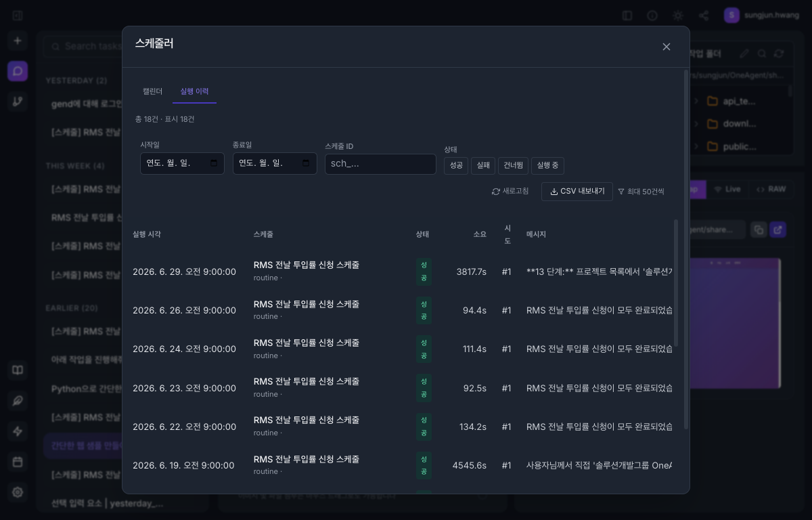Screen dimensions: 812x520
Task: Select the 성공 badge in the 111.4s row
Action: coord(424,349)
